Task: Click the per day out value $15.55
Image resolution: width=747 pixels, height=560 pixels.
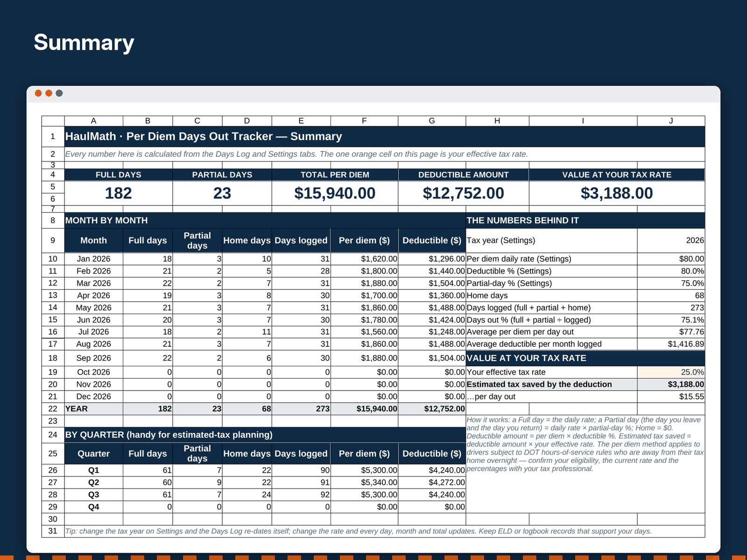Action: point(671,397)
